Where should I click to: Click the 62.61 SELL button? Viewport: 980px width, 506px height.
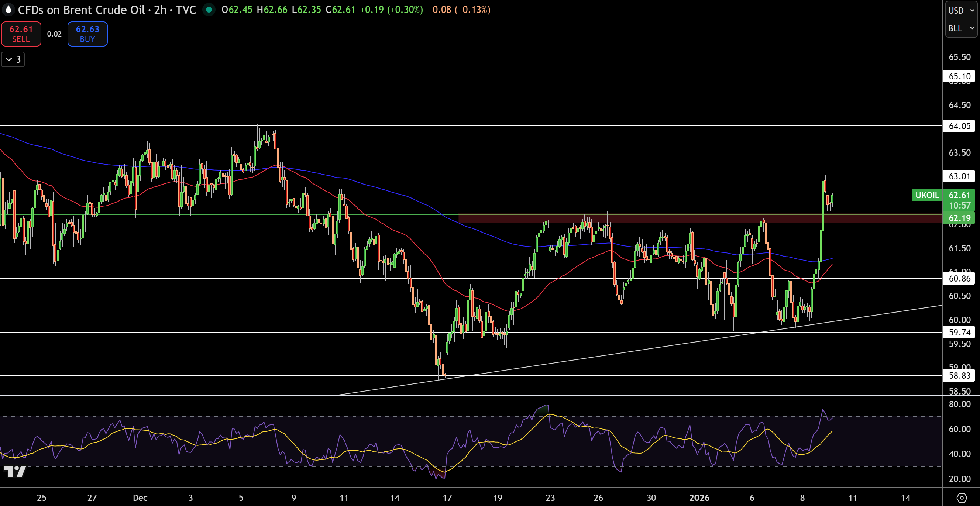21,34
